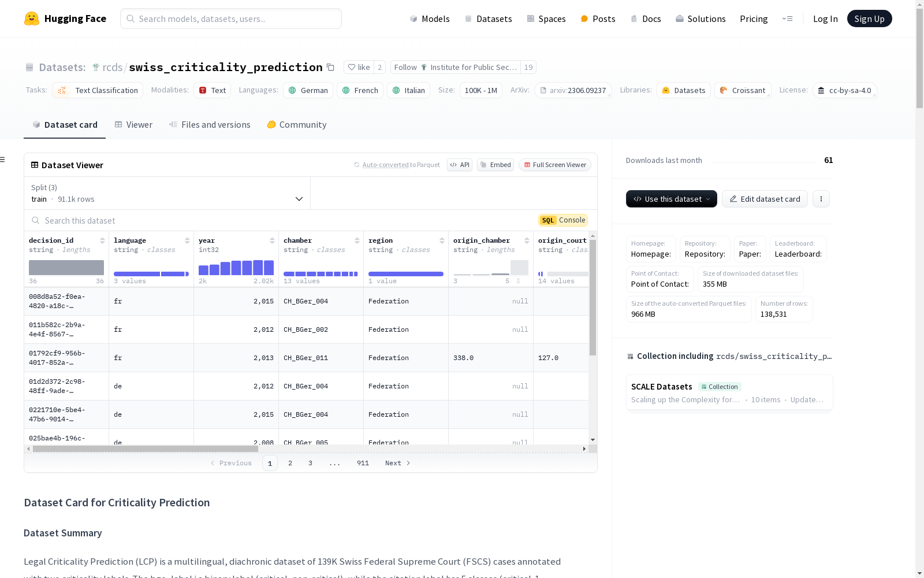The height and width of the screenshot is (578, 924).
Task: Like the swiss_criticality_prediction dataset
Action: 359,67
